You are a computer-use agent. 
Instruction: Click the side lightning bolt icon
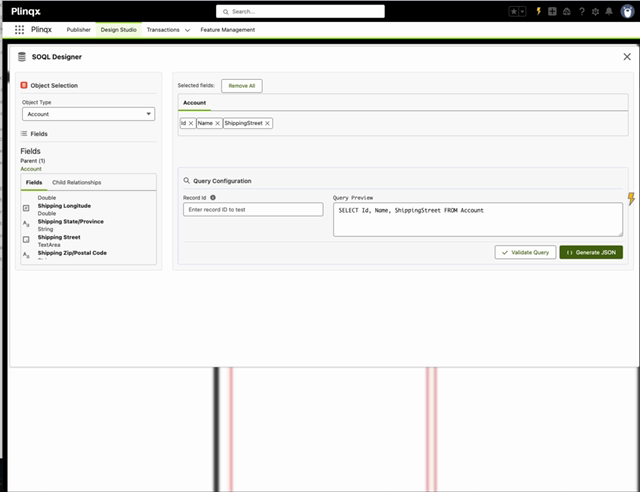pos(631,199)
